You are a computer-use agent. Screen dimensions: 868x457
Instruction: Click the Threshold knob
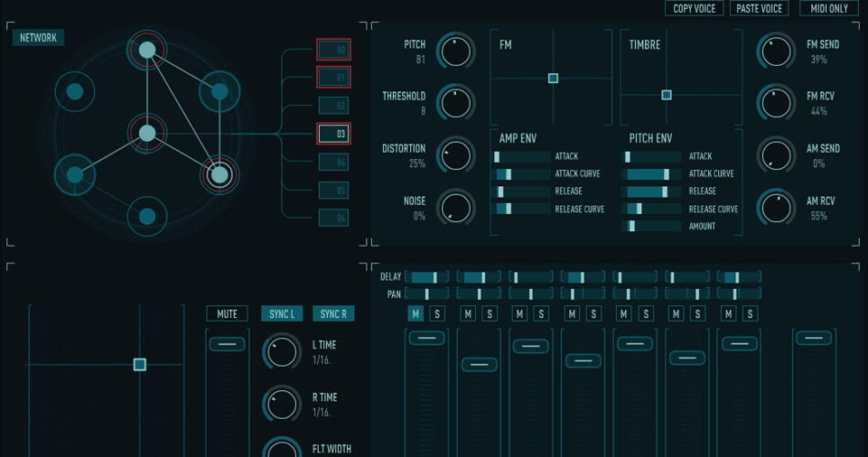(x=456, y=102)
